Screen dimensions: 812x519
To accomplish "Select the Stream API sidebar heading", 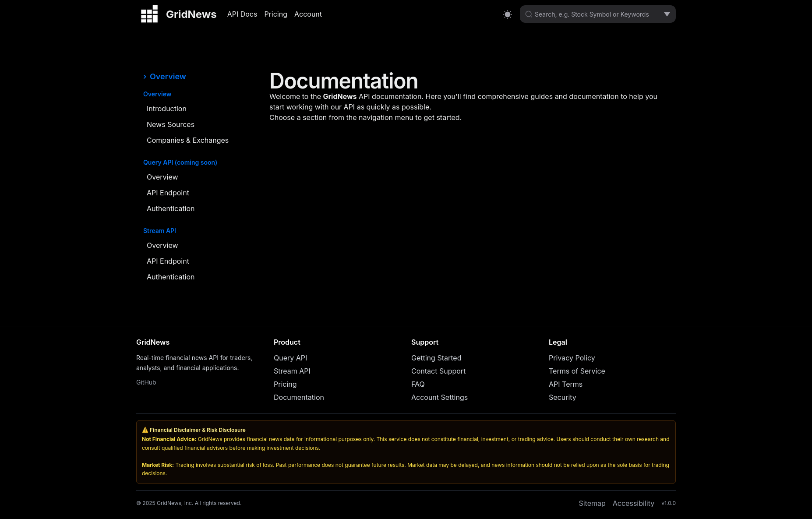I will [159, 231].
